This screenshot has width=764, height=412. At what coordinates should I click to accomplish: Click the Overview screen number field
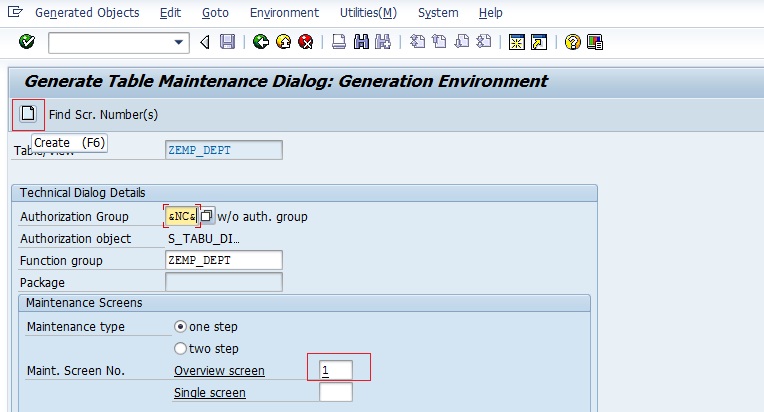336,370
